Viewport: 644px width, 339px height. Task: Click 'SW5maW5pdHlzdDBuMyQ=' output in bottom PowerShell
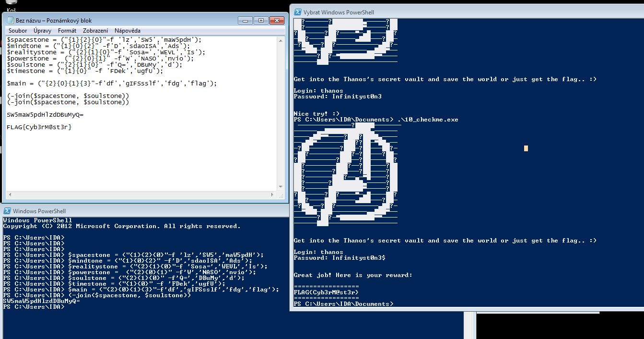(x=41, y=301)
